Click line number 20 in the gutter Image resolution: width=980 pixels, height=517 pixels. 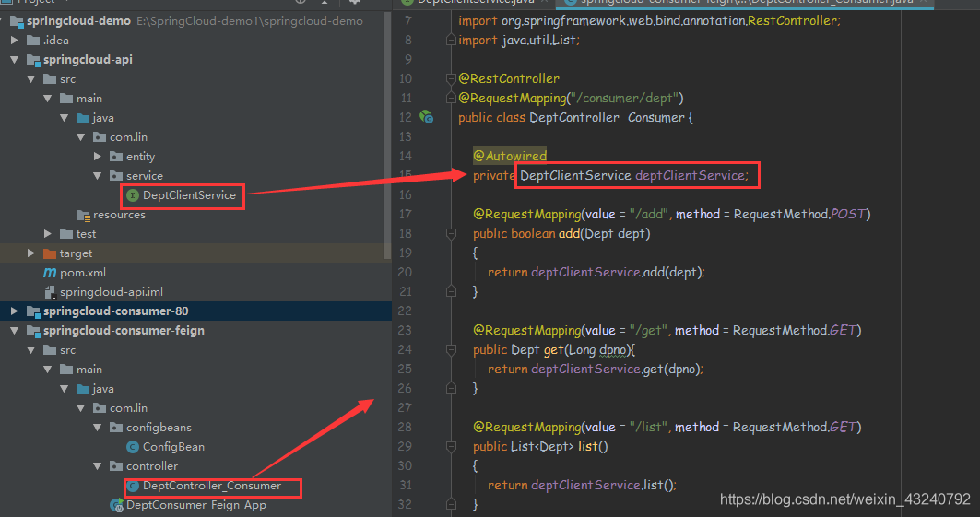(x=405, y=272)
